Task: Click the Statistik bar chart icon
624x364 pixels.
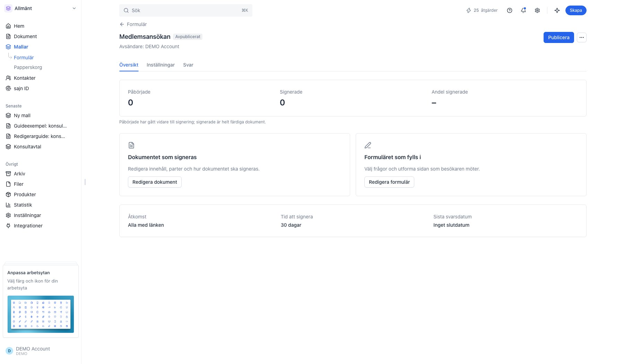Action: [x=8, y=205]
